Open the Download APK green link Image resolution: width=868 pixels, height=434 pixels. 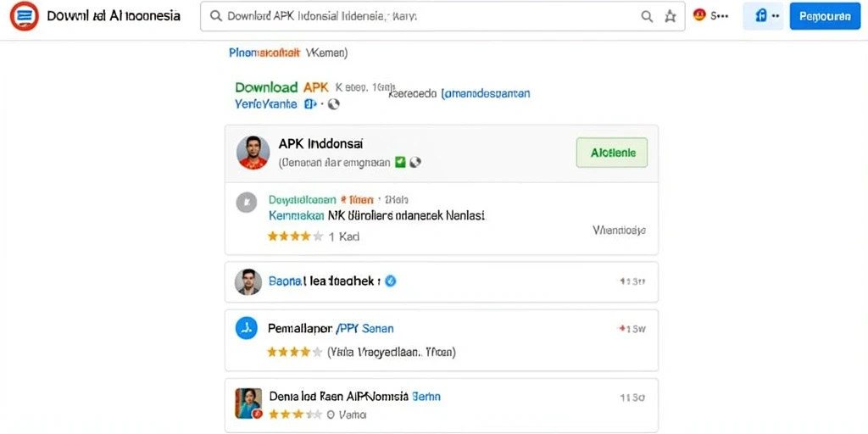[281, 87]
